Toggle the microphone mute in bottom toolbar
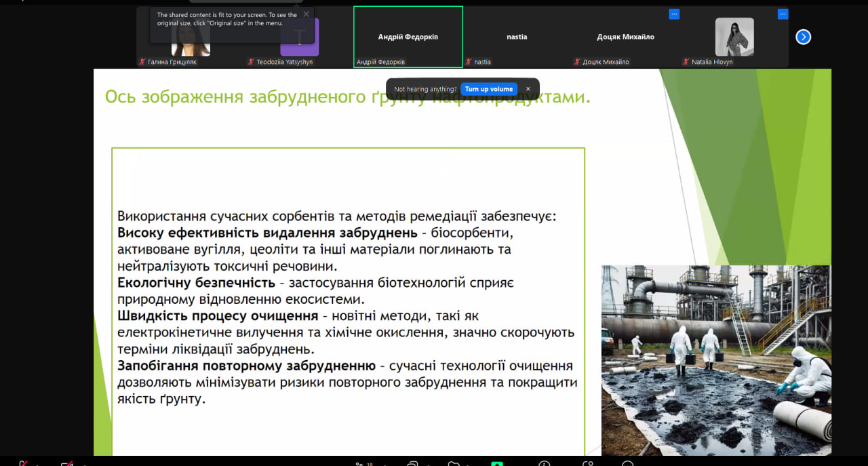868x466 pixels. point(24,463)
